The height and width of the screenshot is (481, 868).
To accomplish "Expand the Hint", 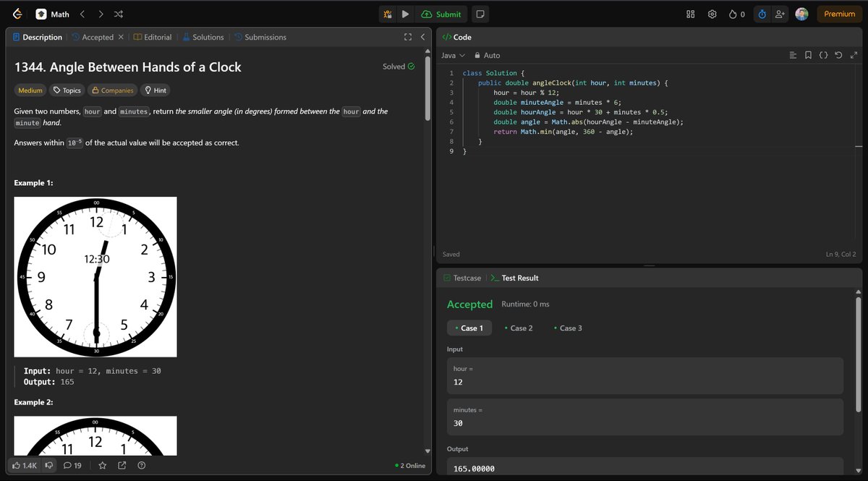I will 156,90.
